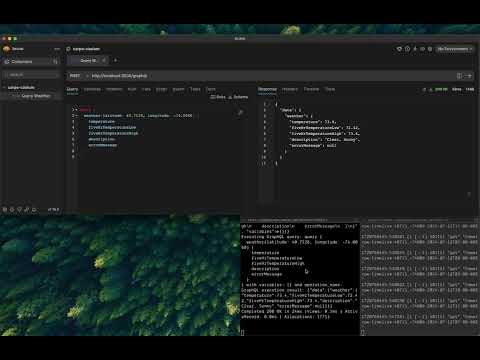Open the request Tests tab beside Assert
Viewport: 480px width, 360px height.
195,89
